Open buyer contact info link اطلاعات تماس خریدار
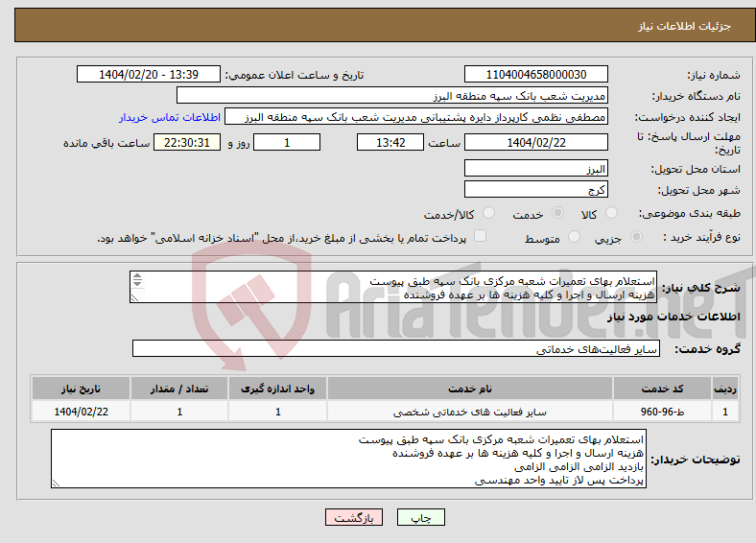The image size is (756, 543). (x=170, y=117)
